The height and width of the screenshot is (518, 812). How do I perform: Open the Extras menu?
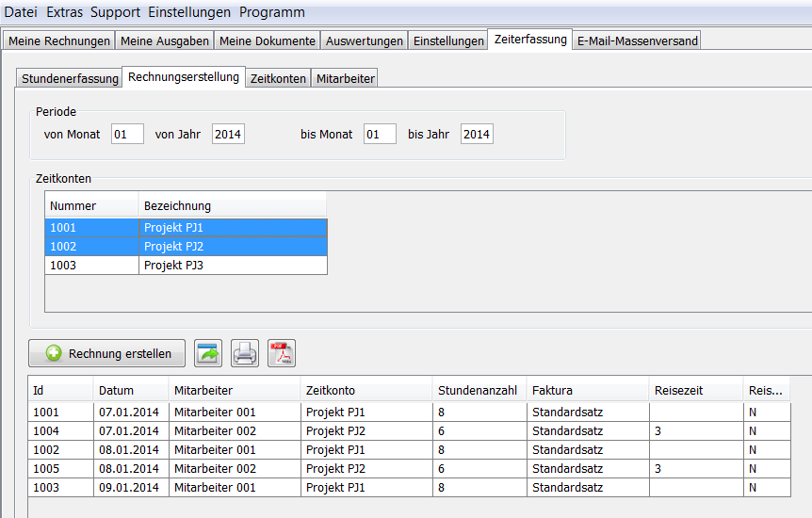pyautogui.click(x=63, y=12)
